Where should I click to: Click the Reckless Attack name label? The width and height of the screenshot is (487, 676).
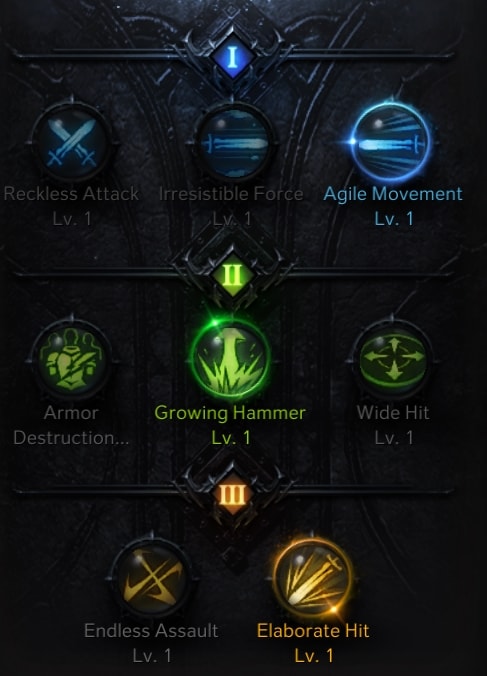click(x=72, y=194)
